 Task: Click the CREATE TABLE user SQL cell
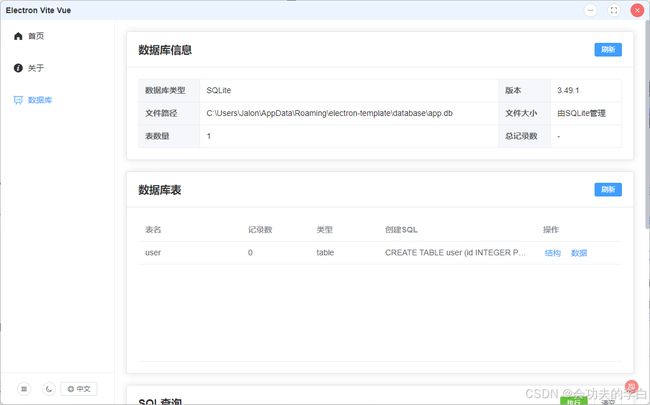pyautogui.click(x=455, y=252)
